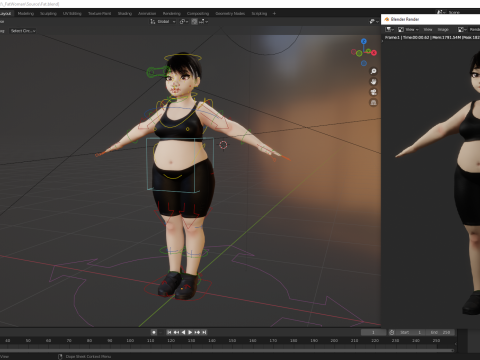
Task: Click the timeline horizontal scrollbar
Action: [227, 350]
